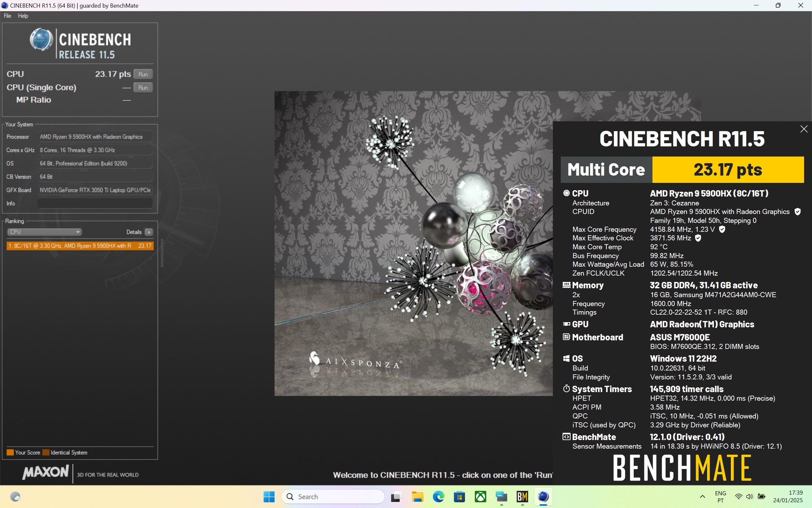Click the Windows OS icon in BenchMate panel
812x508 pixels.
566,358
